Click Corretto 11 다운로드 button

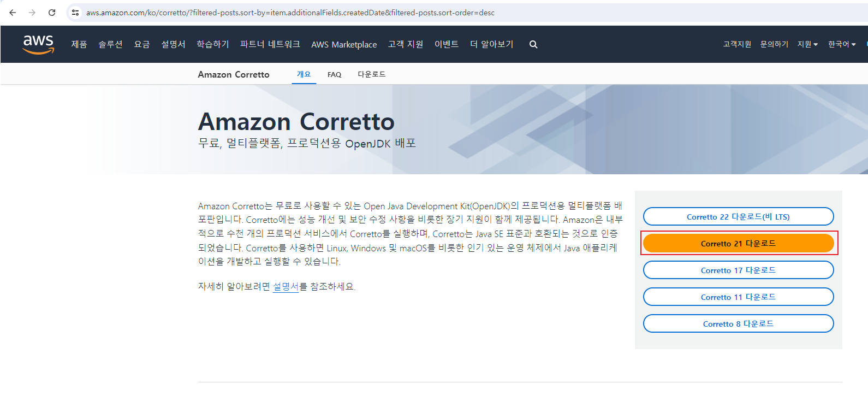tap(738, 297)
